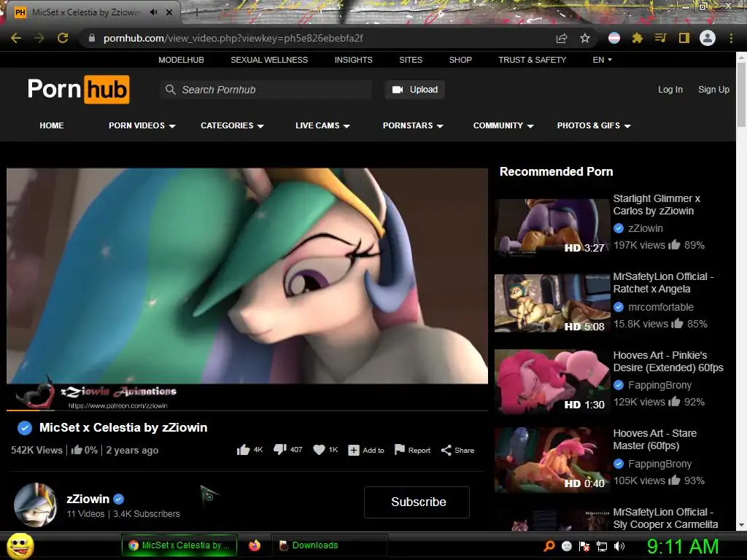Open the SITES top link
Image resolution: width=747 pixels, height=560 pixels.
[411, 60]
